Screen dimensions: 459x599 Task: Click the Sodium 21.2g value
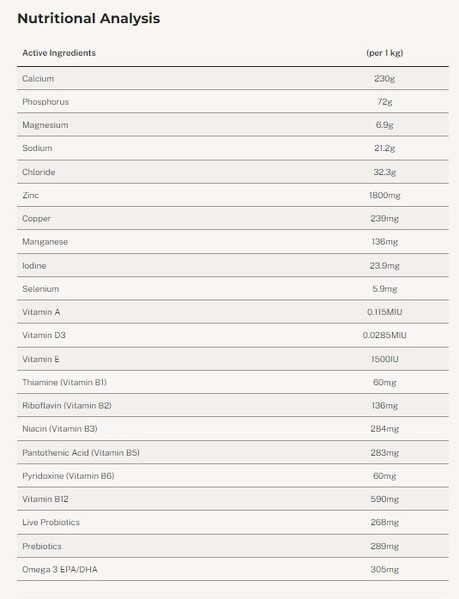coord(385,148)
